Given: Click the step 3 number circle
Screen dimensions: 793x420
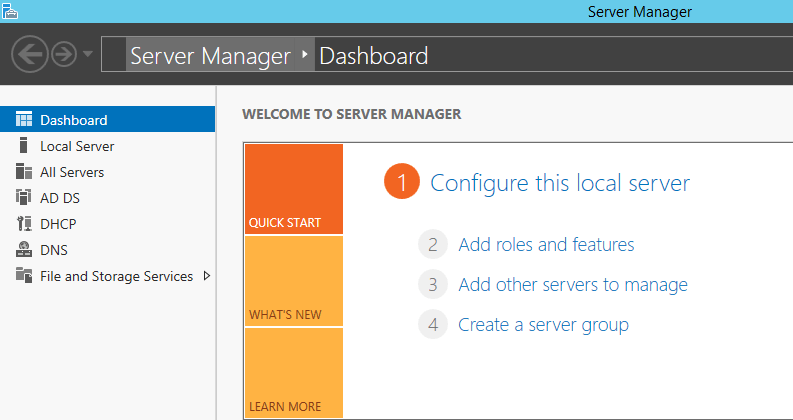Looking at the screenshot, I should click(x=433, y=284).
